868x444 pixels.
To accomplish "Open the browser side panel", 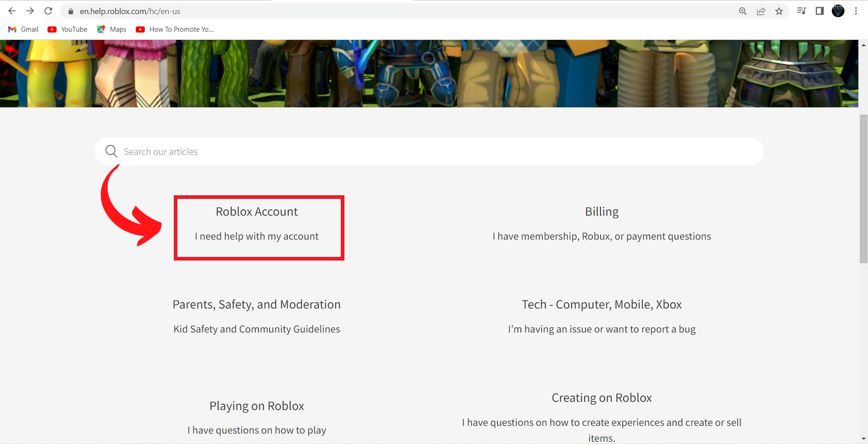I will [820, 11].
